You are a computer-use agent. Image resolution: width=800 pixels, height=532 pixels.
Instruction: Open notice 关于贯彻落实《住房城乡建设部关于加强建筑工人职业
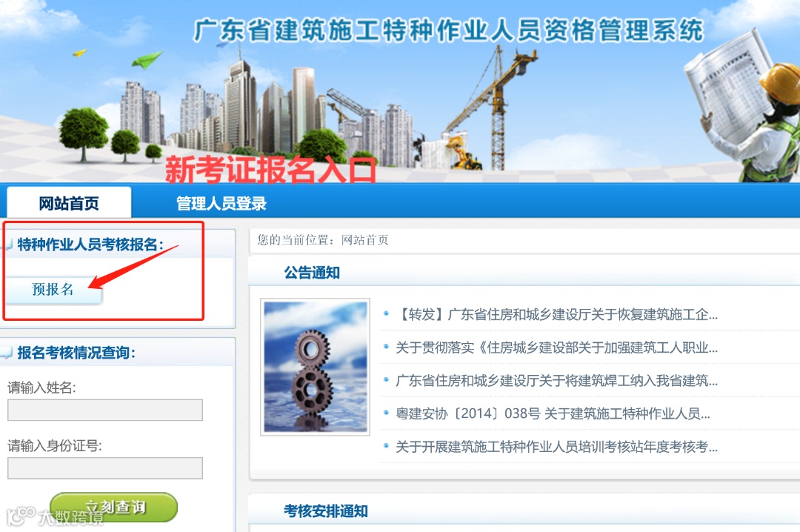[556, 348]
